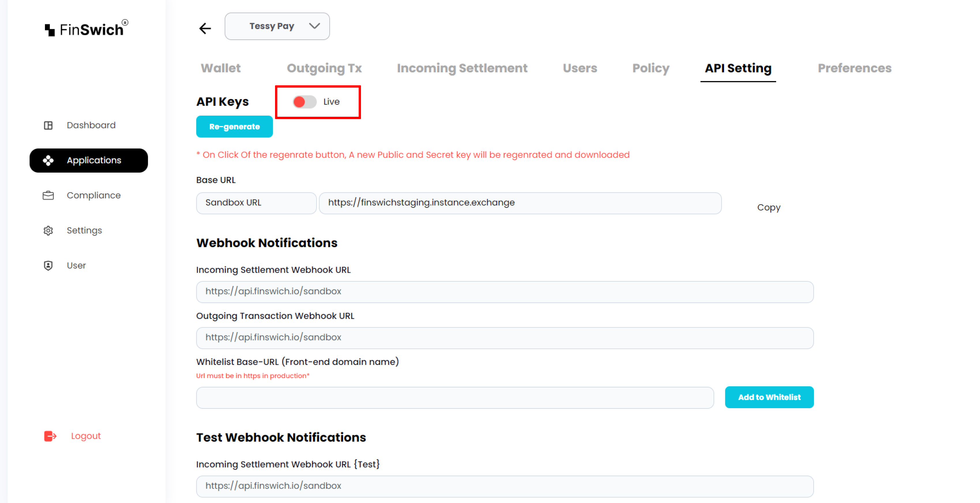Click the finswichstaging base URL field
This screenshot has height=503, width=980.
pos(520,203)
